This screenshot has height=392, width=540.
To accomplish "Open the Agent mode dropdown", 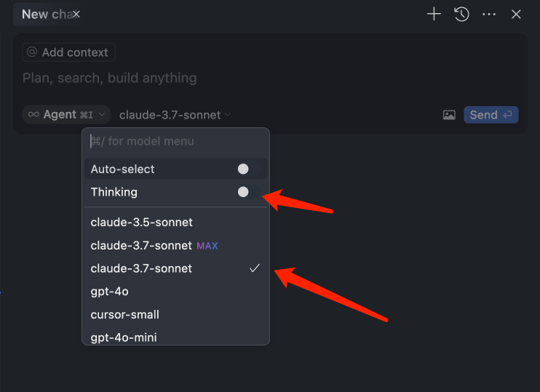I will click(66, 114).
